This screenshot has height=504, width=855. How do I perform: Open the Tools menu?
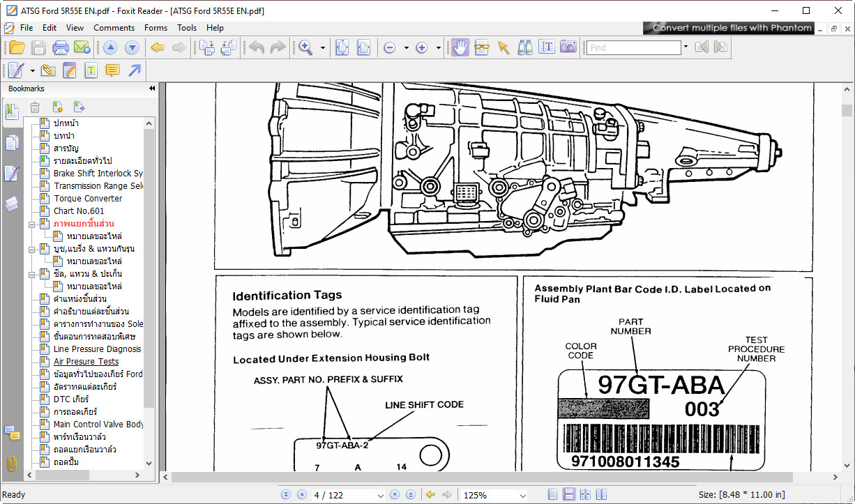[x=187, y=28]
